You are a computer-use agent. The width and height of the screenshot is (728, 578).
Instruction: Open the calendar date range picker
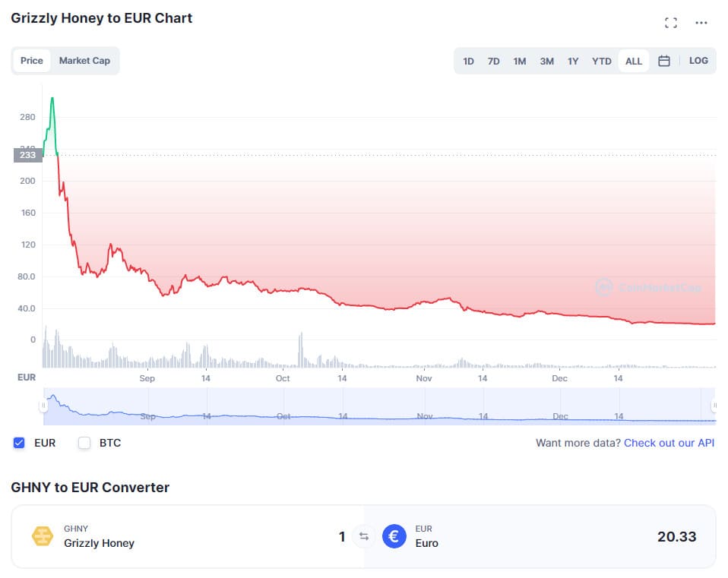click(x=664, y=61)
